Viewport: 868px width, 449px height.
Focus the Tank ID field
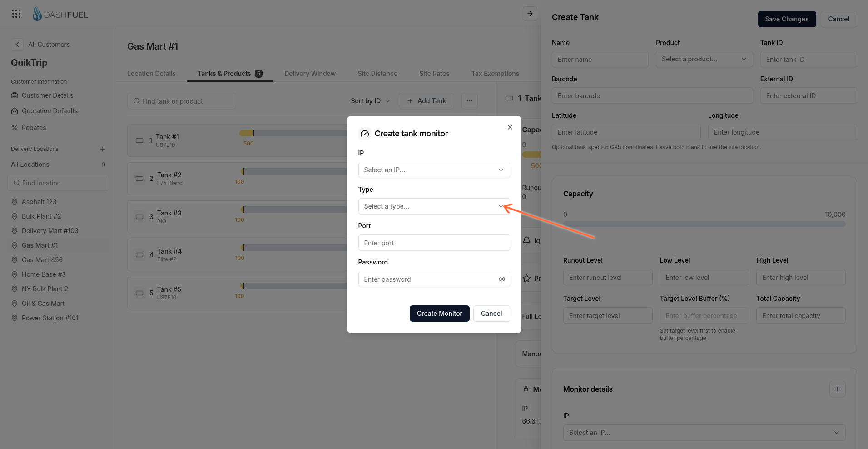pyautogui.click(x=808, y=59)
